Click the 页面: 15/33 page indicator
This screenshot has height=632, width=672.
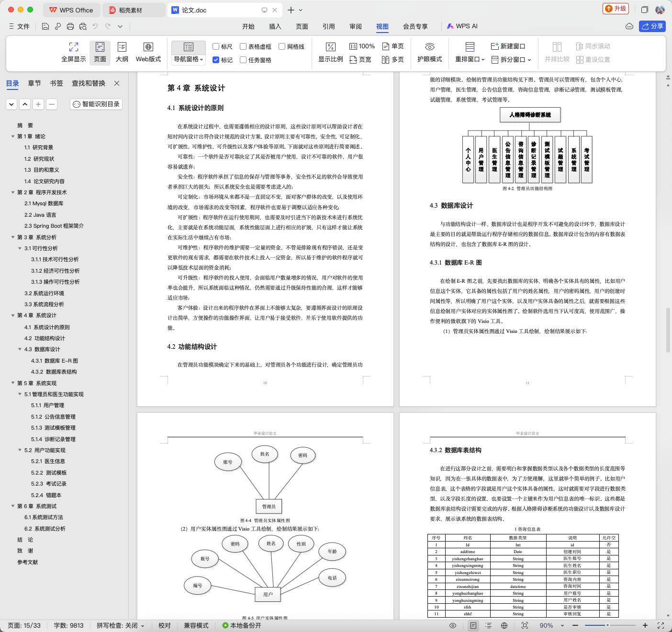[x=24, y=625]
